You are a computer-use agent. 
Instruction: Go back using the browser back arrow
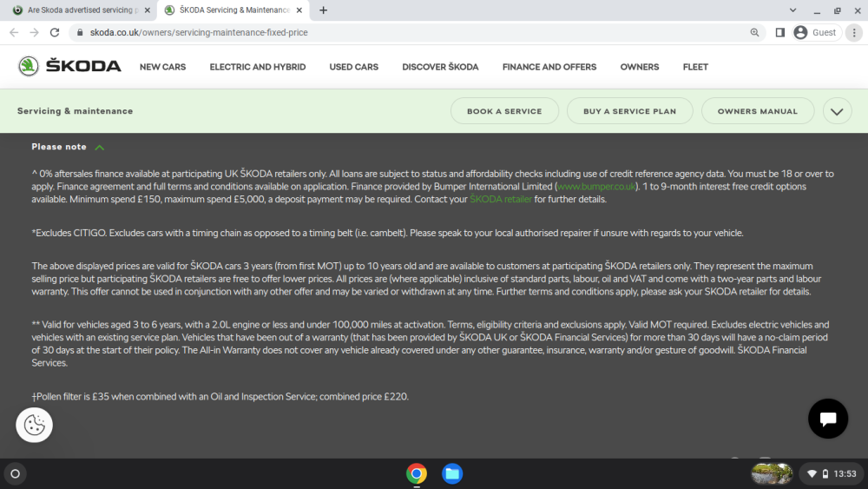pyautogui.click(x=14, y=33)
